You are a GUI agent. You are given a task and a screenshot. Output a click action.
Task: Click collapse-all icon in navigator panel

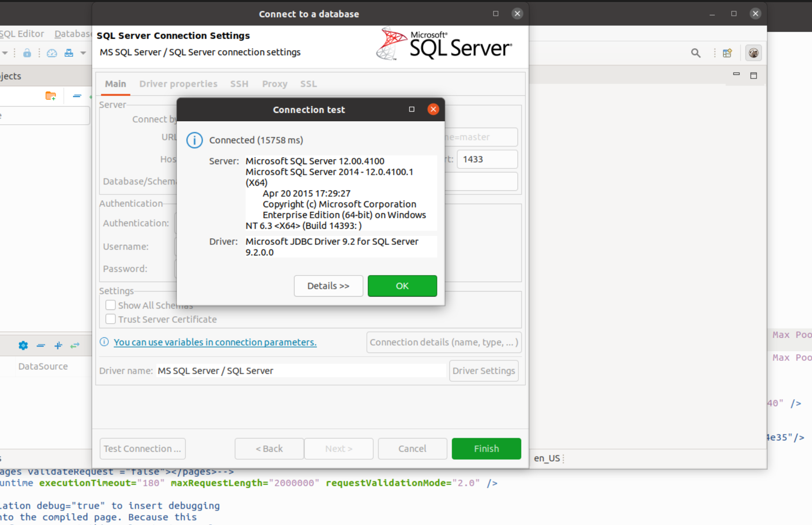click(77, 96)
